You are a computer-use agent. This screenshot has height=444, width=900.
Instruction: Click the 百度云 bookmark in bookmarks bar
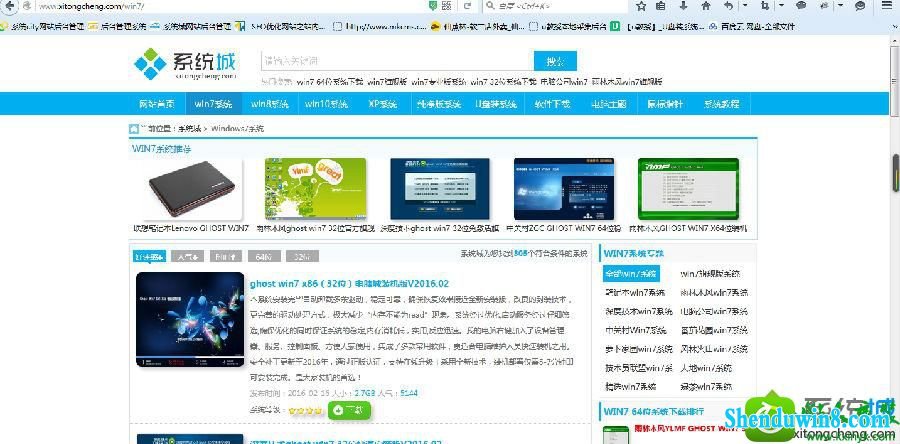[752, 26]
